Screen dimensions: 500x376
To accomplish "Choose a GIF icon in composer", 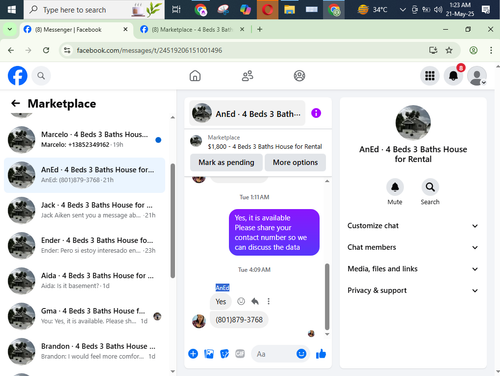I will tap(240, 354).
